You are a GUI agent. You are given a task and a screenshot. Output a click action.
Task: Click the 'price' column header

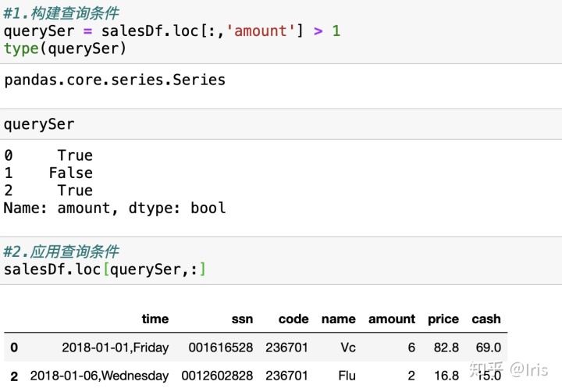[443, 319]
